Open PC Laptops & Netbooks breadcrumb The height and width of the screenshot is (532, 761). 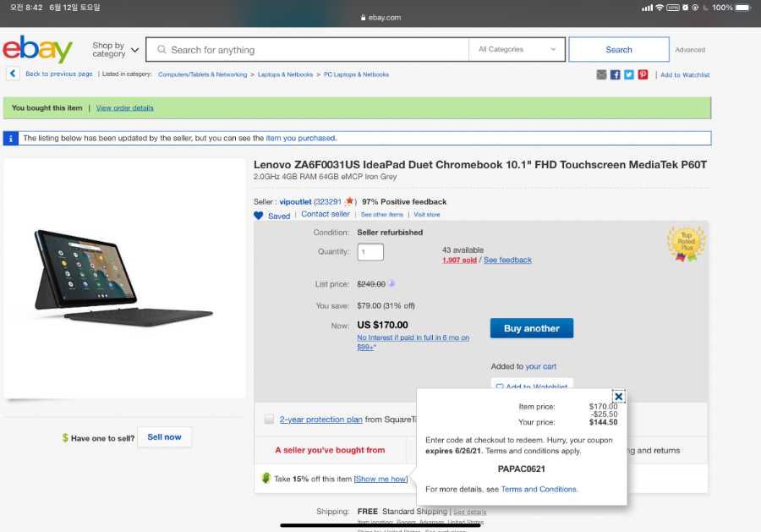pyautogui.click(x=356, y=74)
